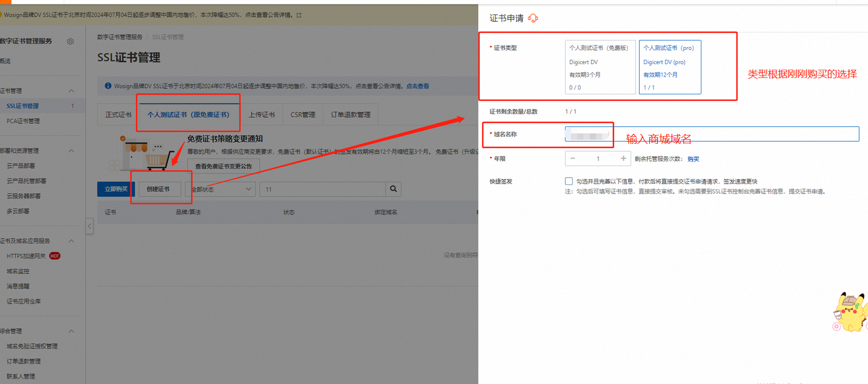The image size is (868, 384).
Task: Switch to the 上传证书 tab
Action: (x=262, y=115)
